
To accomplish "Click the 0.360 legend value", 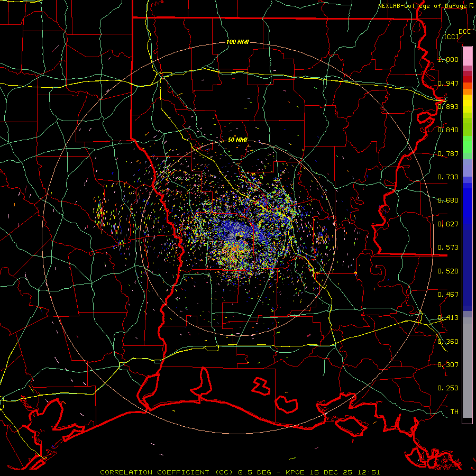I will coord(448,341).
